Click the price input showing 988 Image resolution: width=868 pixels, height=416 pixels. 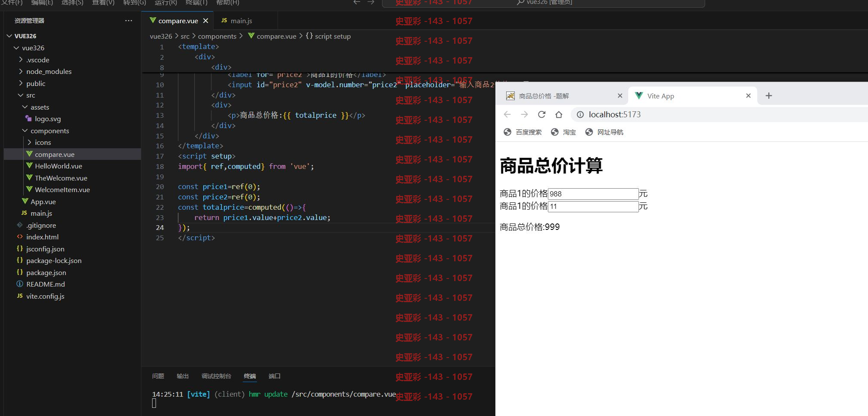click(x=593, y=194)
